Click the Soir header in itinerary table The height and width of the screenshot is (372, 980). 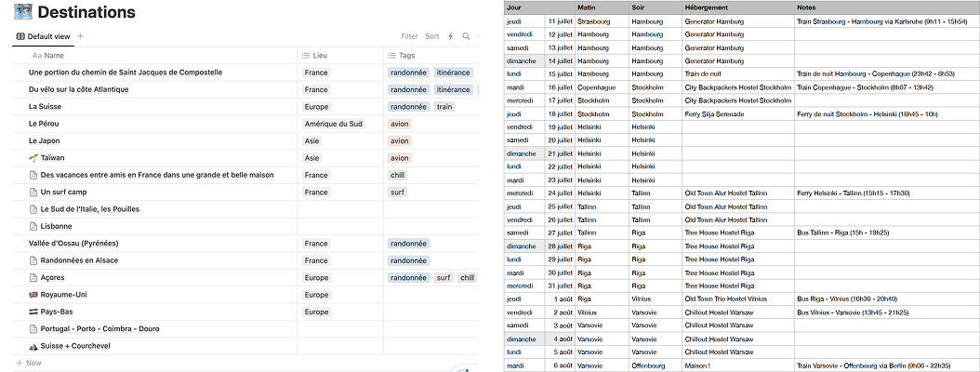tap(656, 7)
